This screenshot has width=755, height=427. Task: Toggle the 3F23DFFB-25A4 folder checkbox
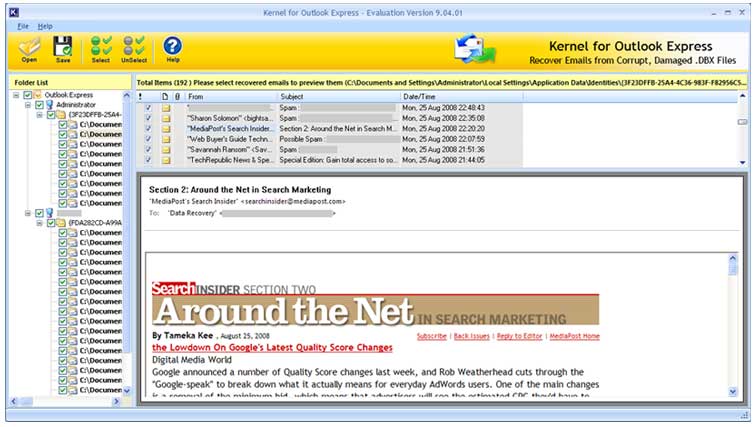click(51, 115)
